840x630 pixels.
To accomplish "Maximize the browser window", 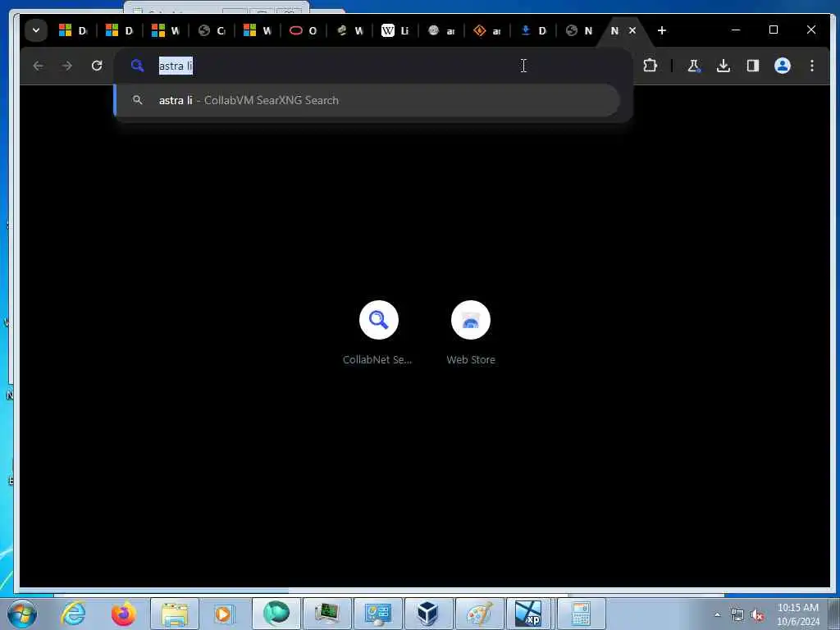I will [x=773, y=30].
